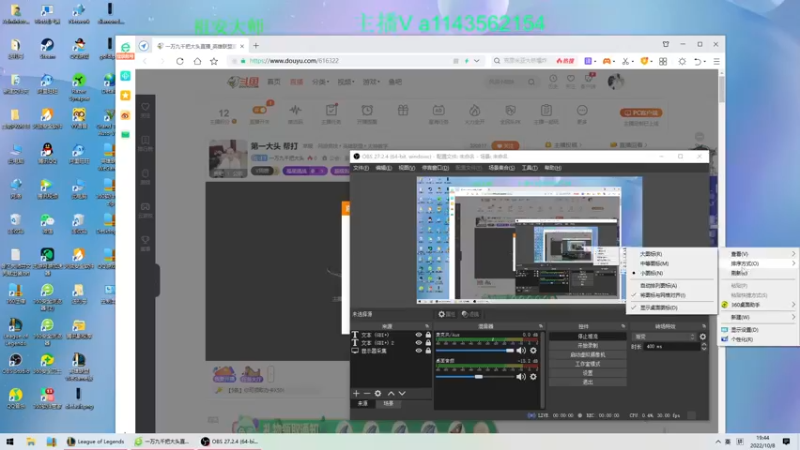Go to browser home page icon
Image resolution: width=800 pixels, height=450 pixels.
pos(197,61)
